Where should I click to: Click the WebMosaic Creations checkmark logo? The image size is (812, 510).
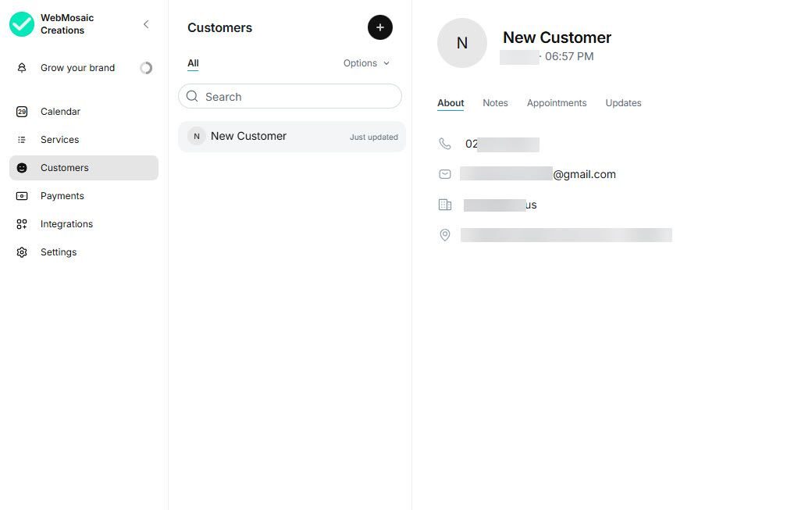click(x=22, y=24)
